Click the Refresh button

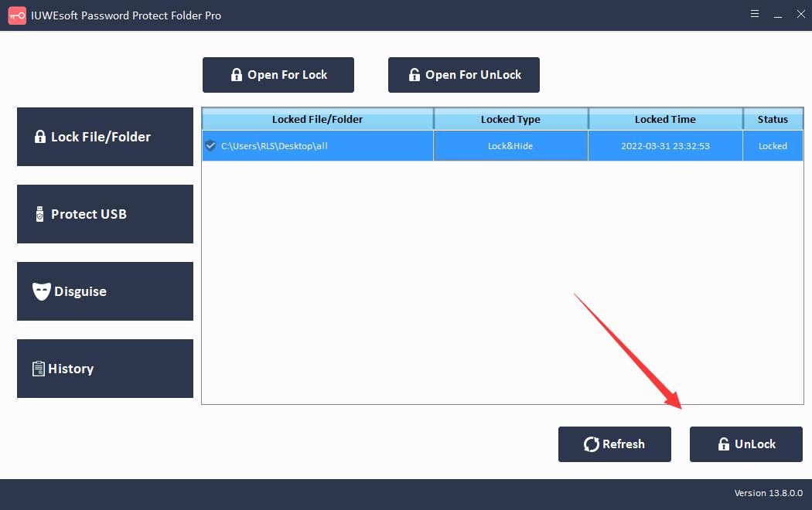[x=615, y=444]
